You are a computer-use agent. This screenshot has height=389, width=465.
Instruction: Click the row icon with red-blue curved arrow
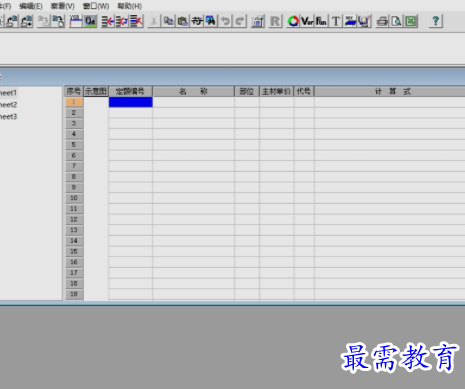tap(122, 21)
